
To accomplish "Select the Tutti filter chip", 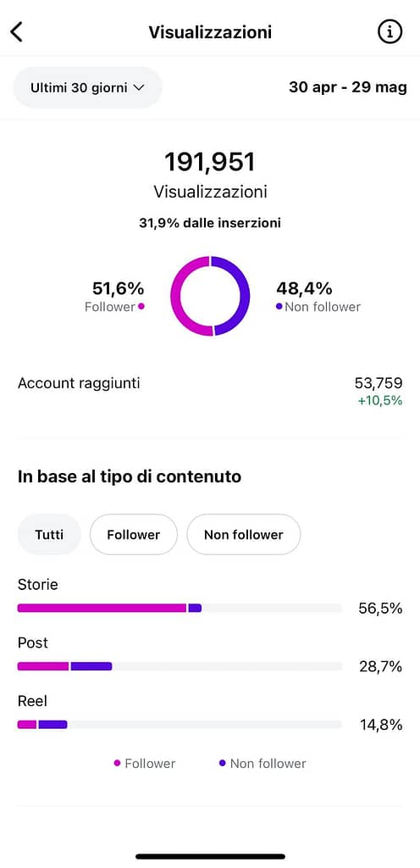I will coord(49,535).
